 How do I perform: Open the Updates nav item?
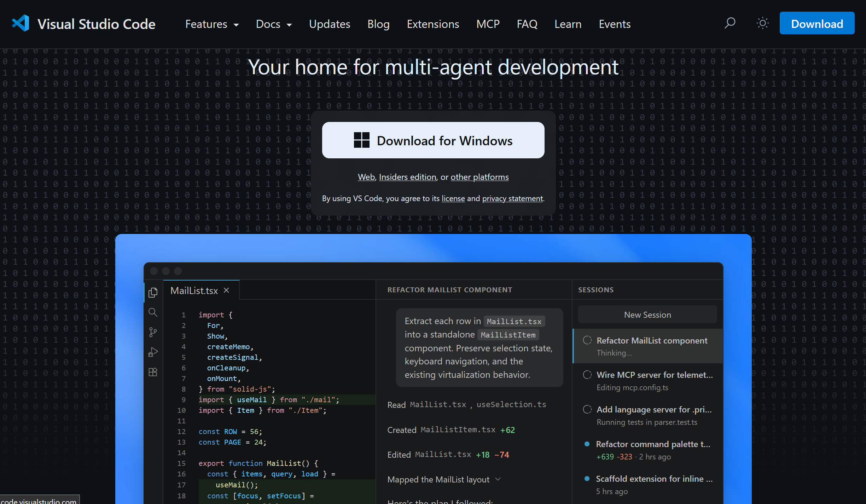pos(329,24)
